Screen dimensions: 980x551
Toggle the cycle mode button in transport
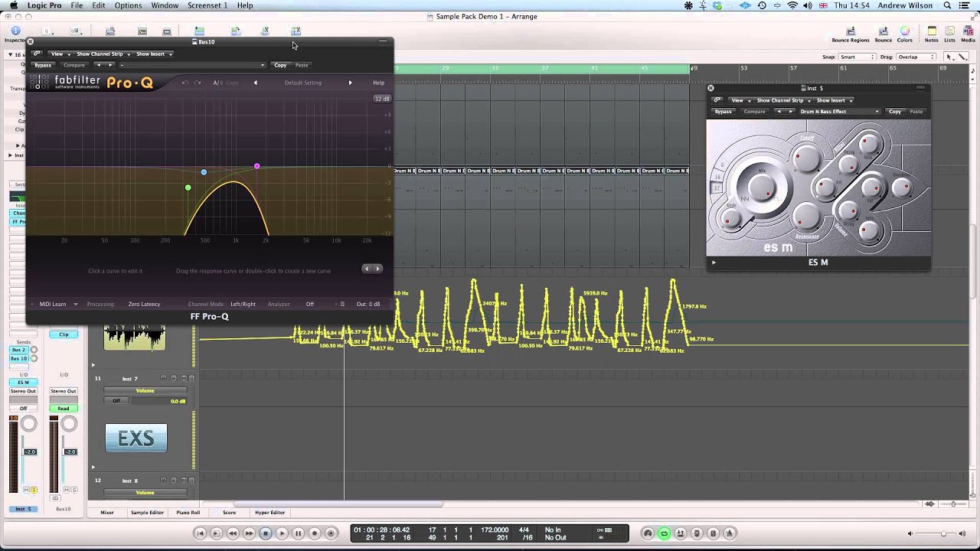(664, 533)
